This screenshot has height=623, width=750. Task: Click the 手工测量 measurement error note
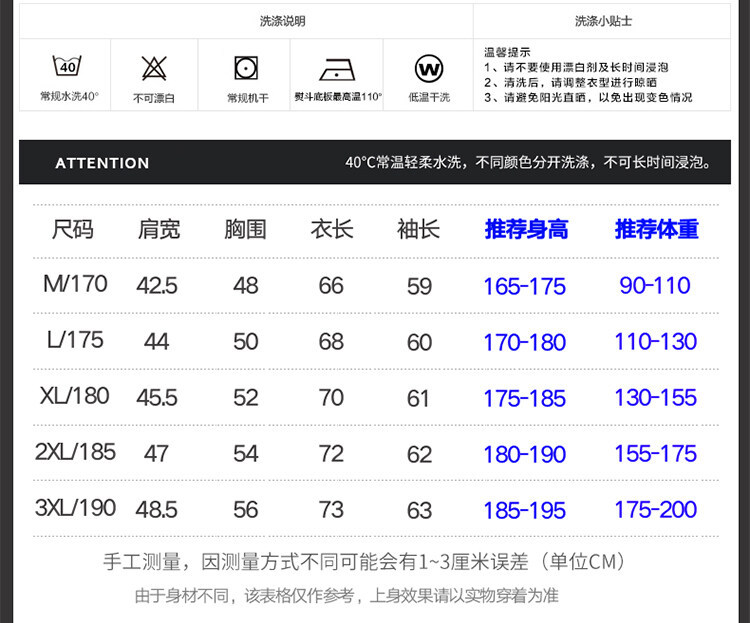tap(364, 562)
